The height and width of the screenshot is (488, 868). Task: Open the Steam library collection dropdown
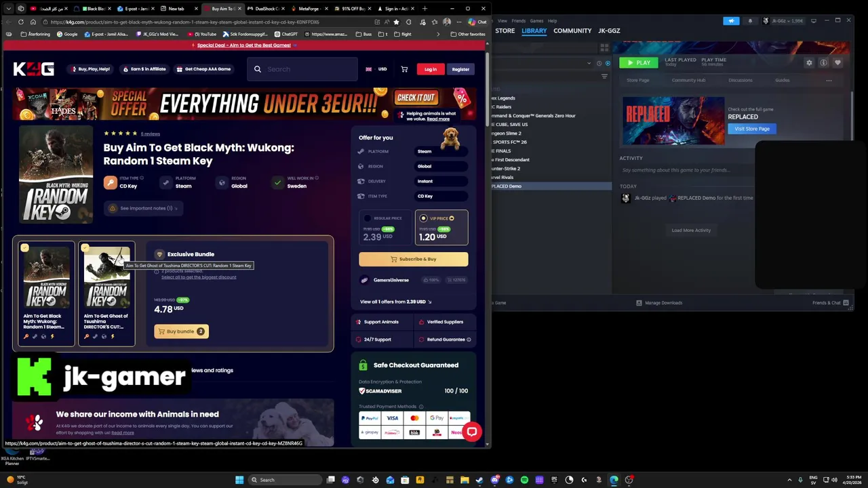click(589, 63)
